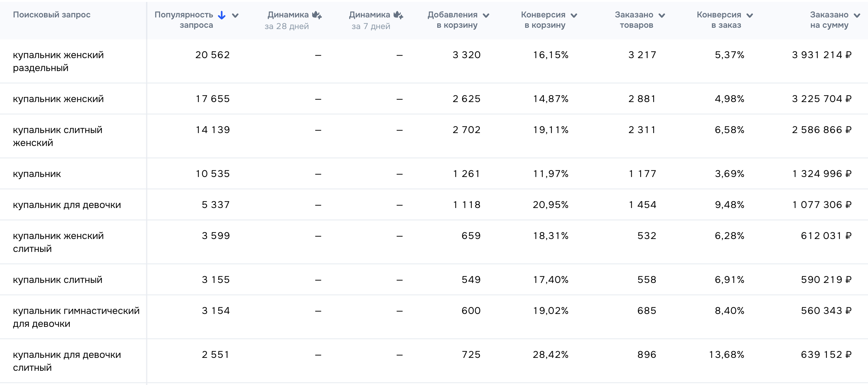Screen dimensions: 868x385
Task: Click the 20 562 popularity value
Action: pyautogui.click(x=212, y=55)
